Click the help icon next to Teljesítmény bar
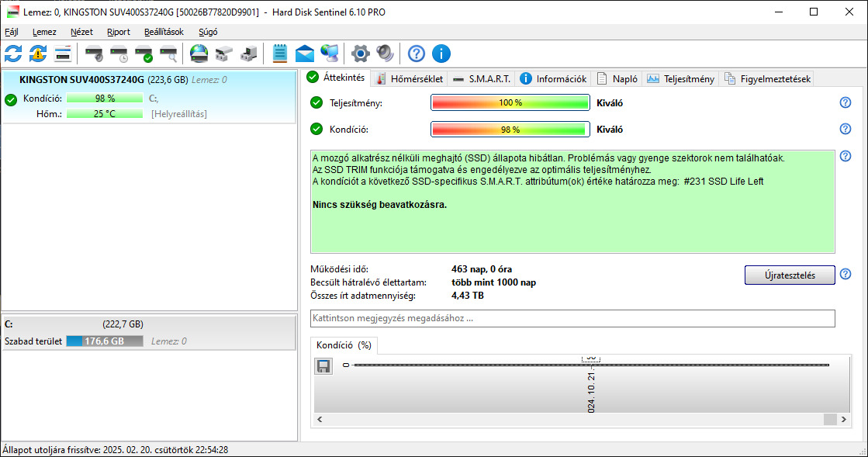868x457 pixels. pyautogui.click(x=846, y=102)
